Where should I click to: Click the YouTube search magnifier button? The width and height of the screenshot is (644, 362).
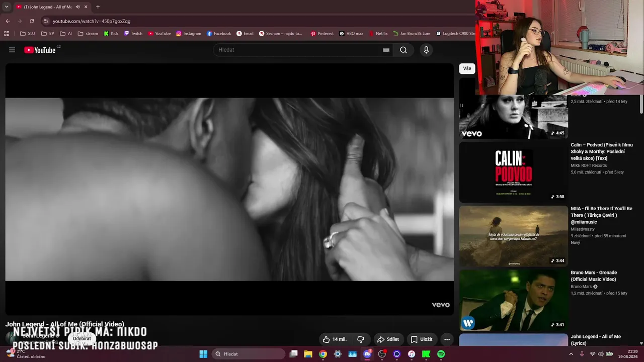pyautogui.click(x=404, y=50)
